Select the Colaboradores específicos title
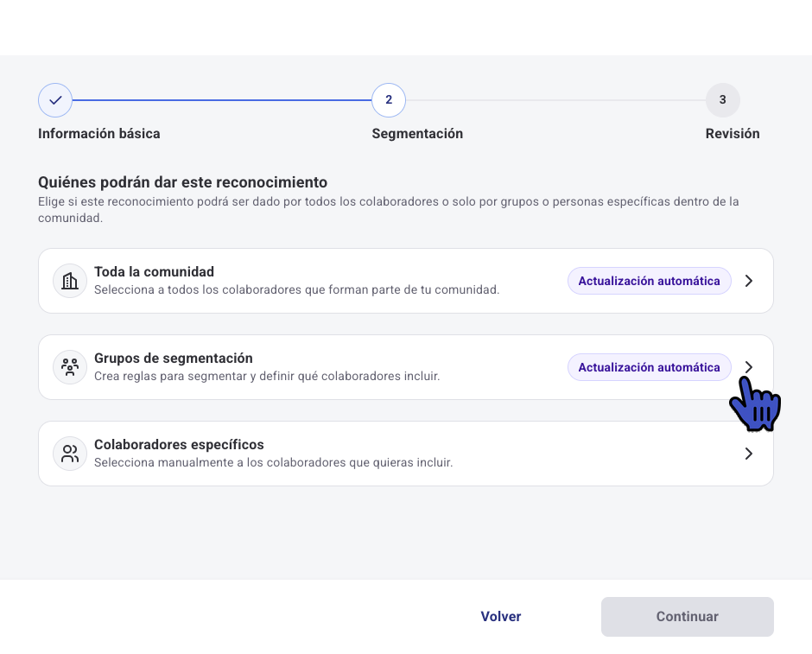 click(179, 445)
